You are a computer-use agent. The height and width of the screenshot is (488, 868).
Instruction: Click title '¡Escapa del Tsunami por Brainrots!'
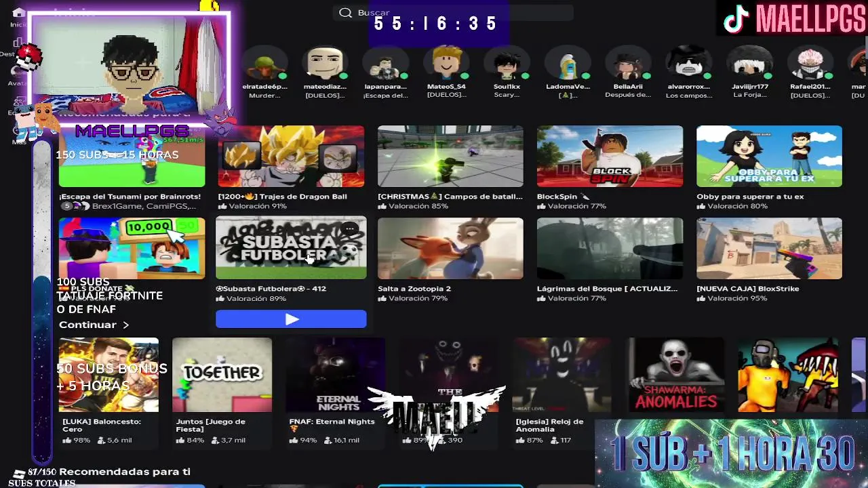[130, 197]
